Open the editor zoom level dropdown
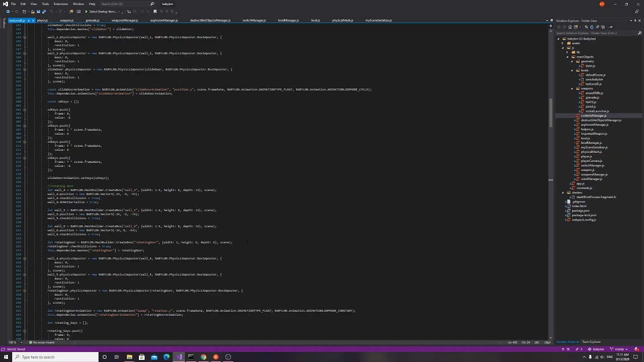The width and height of the screenshot is (644, 362). 22,342
